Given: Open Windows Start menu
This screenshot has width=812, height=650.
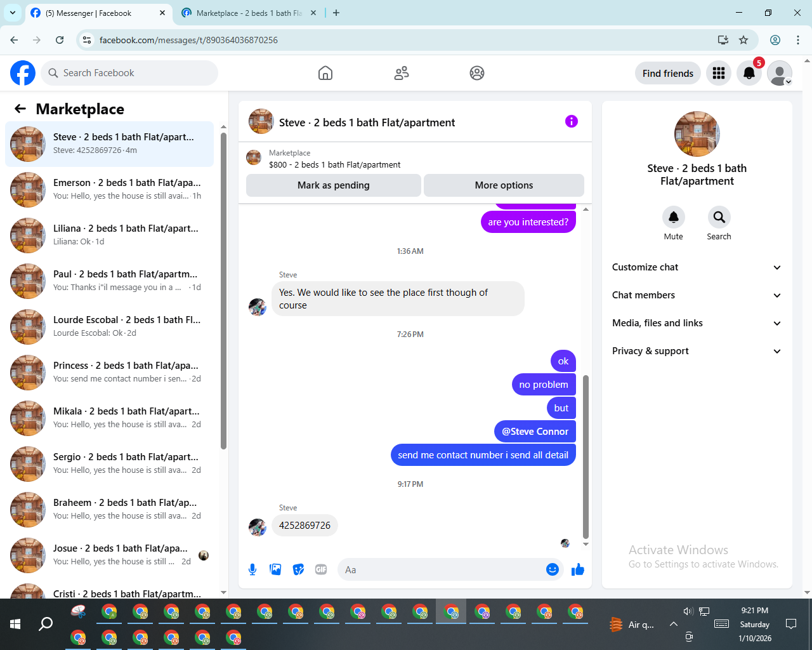Looking at the screenshot, I should [x=15, y=624].
